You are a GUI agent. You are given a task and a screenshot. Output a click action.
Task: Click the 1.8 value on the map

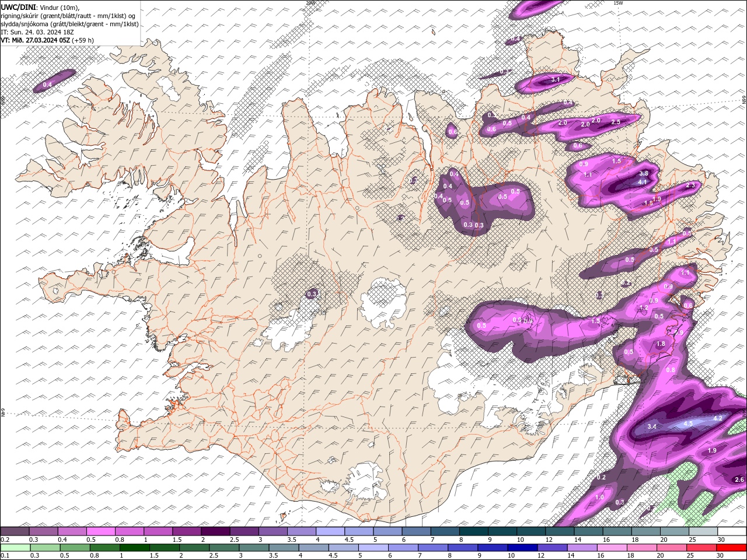pyautogui.click(x=661, y=344)
